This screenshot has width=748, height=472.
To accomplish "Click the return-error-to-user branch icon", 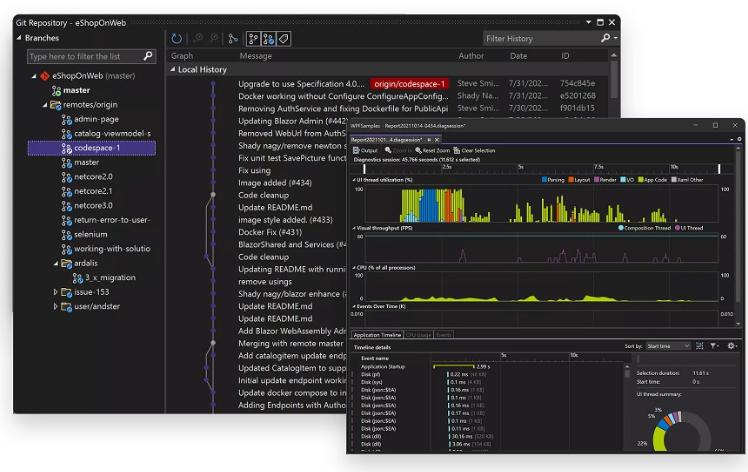I will pos(66,220).
